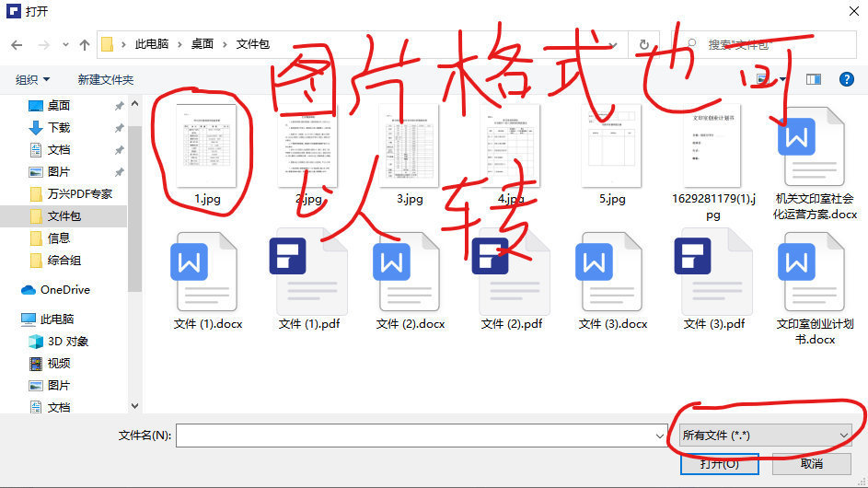
Task: Go forward with the right arrow
Action: [44, 45]
